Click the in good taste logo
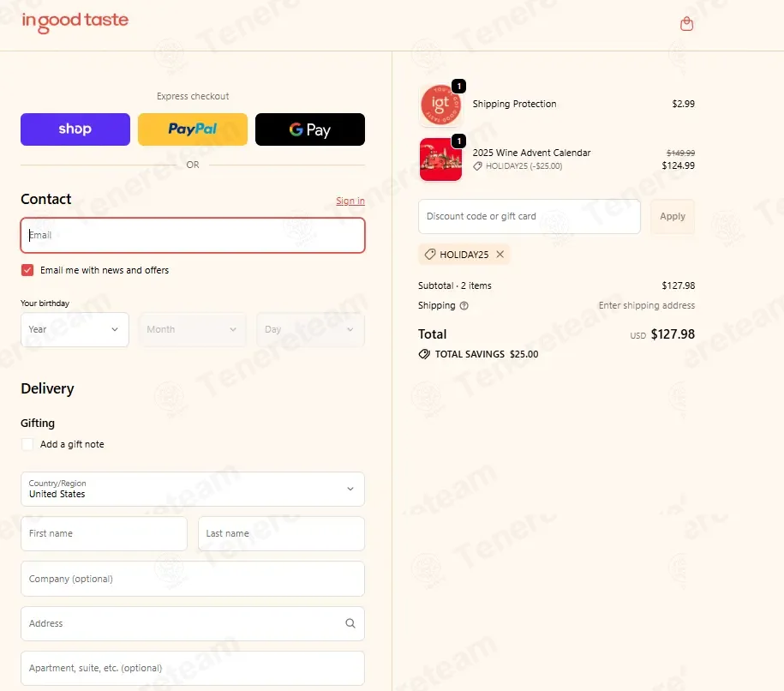The width and height of the screenshot is (784, 691). [x=75, y=21]
